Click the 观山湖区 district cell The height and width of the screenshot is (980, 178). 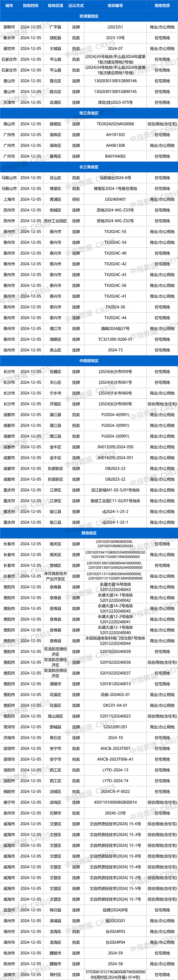pyautogui.click(x=56, y=716)
